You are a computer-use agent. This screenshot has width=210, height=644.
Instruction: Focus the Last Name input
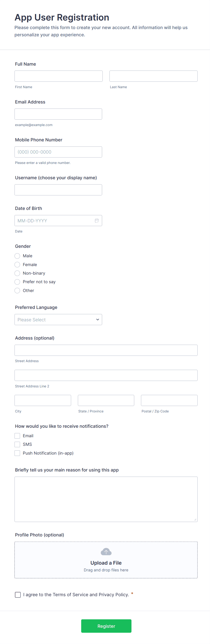coord(153,76)
